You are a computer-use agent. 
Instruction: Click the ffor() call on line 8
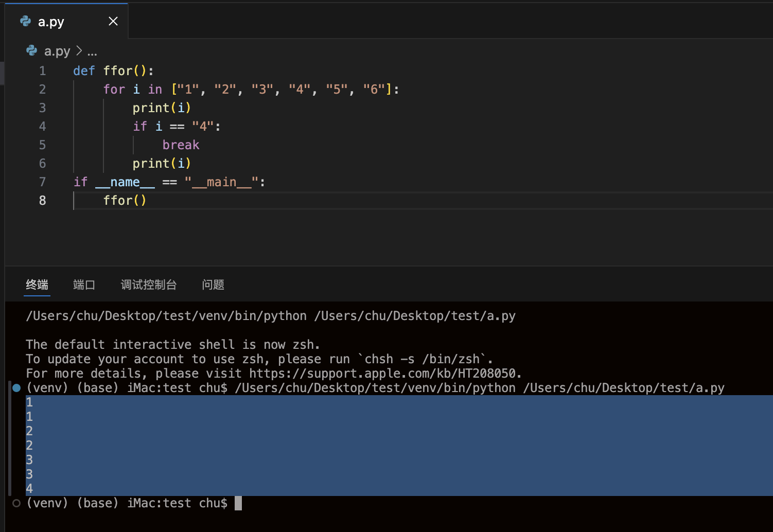coord(125,201)
